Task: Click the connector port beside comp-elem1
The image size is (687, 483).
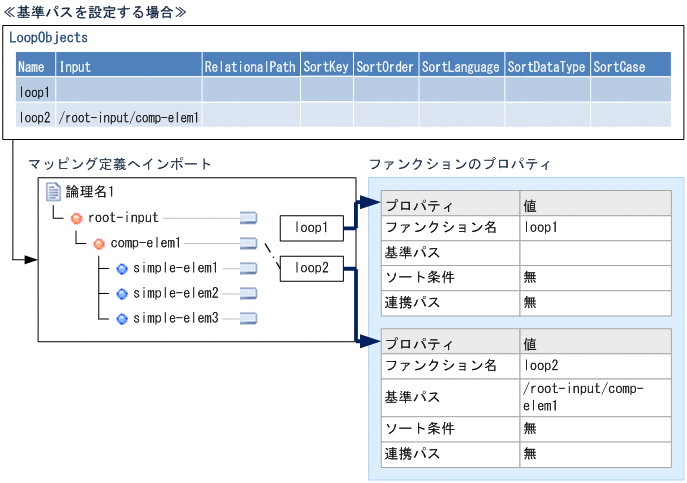Action: (249, 243)
